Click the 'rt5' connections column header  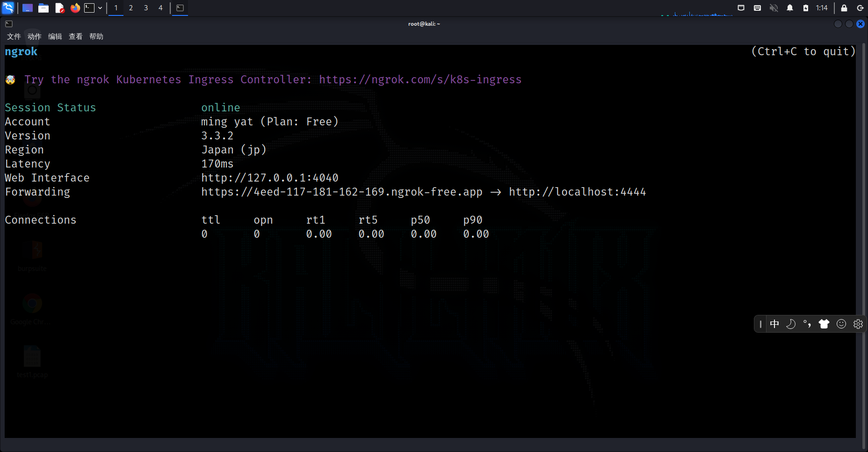coord(368,220)
